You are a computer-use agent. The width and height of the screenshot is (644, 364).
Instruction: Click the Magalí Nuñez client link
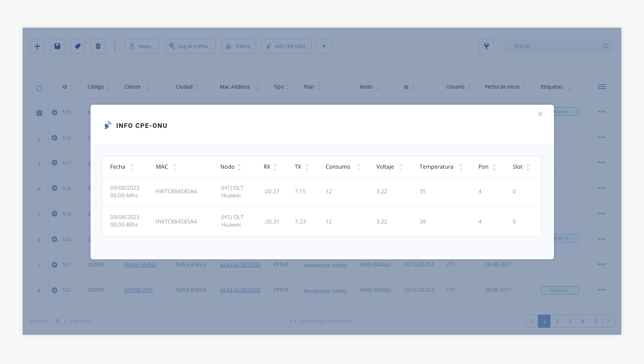pos(140,264)
